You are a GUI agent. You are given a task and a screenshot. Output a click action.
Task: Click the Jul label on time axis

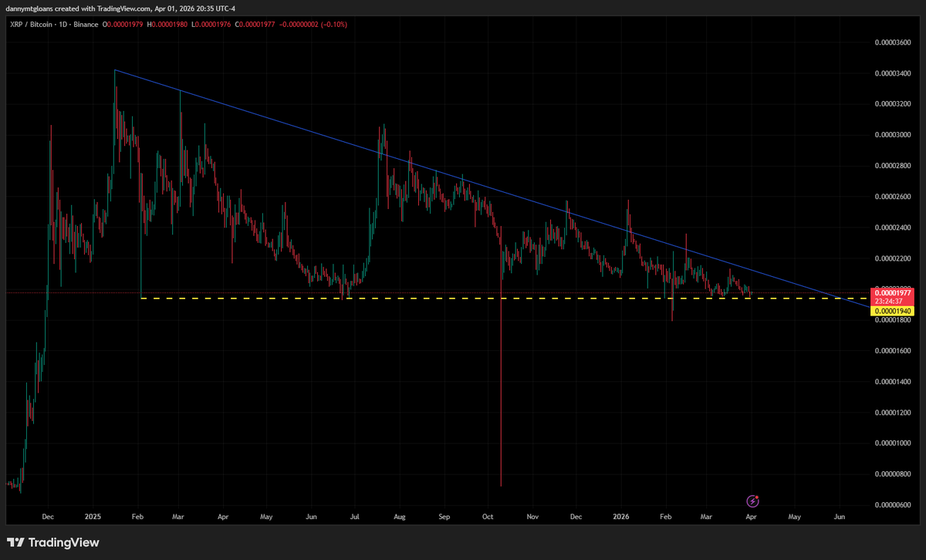[x=356, y=516]
